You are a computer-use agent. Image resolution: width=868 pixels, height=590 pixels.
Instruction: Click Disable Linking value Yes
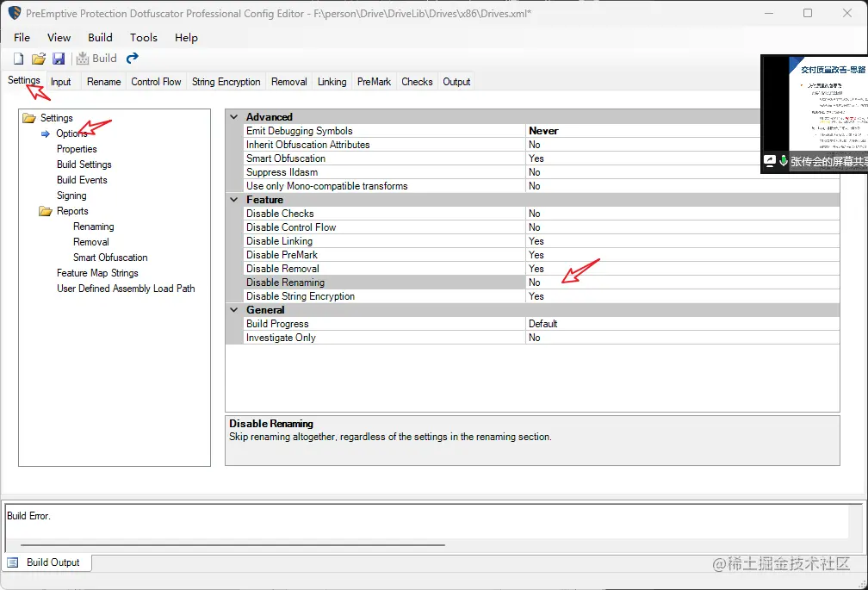click(x=682, y=241)
